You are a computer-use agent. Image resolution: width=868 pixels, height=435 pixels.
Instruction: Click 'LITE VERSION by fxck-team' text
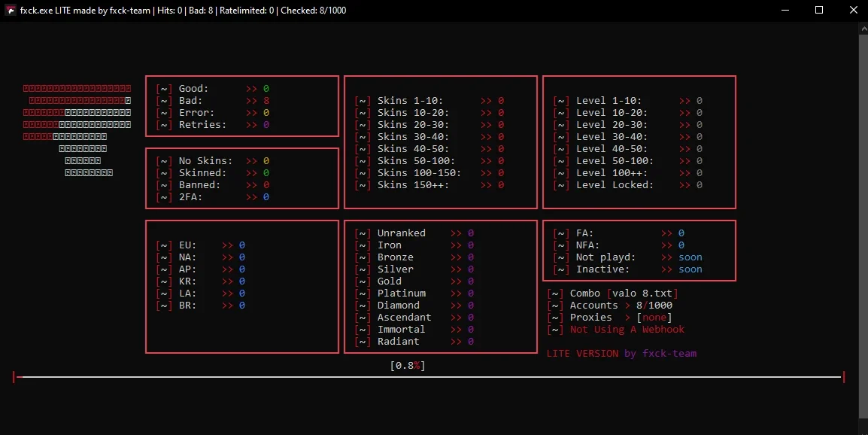[621, 354]
